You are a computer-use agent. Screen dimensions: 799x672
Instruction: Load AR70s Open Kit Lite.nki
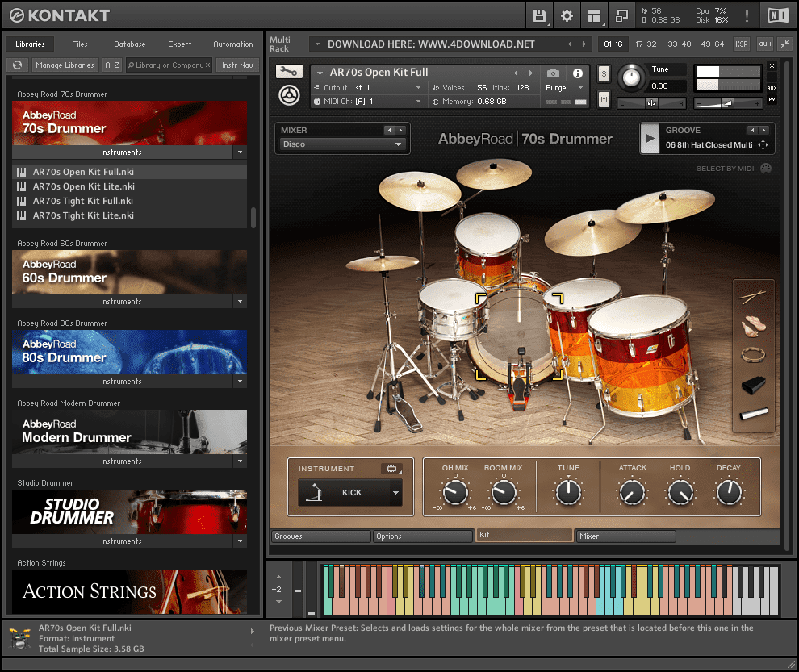pos(129,186)
